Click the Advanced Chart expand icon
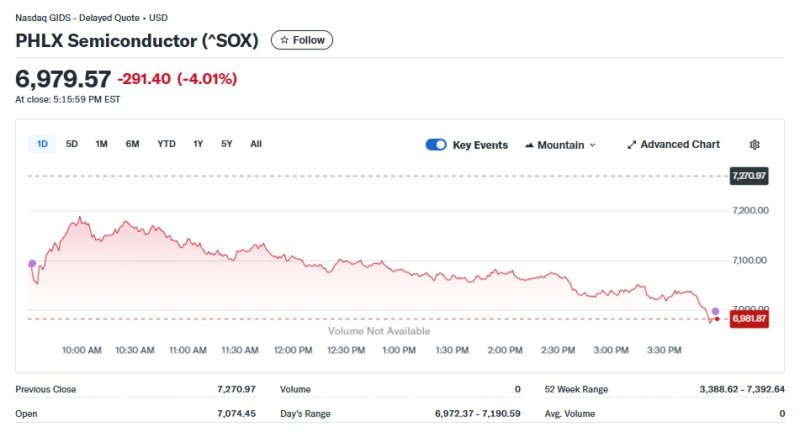The height and width of the screenshot is (432, 800). tap(632, 145)
